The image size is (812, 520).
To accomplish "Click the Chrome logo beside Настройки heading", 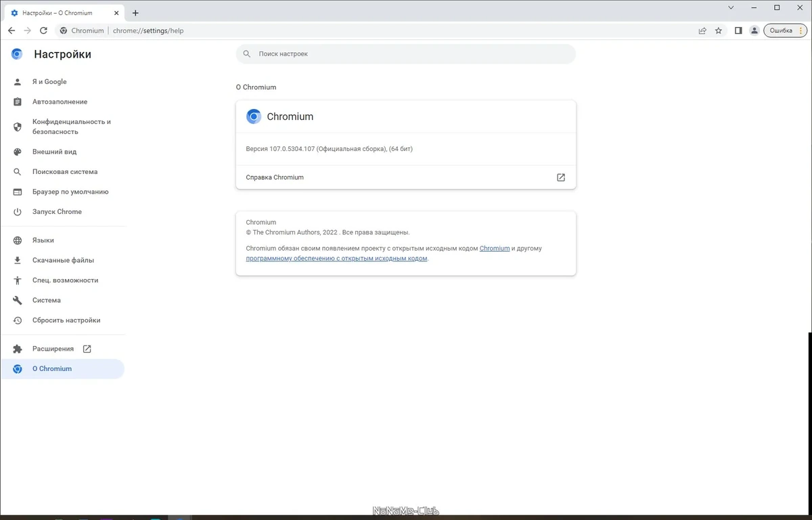I will point(17,54).
